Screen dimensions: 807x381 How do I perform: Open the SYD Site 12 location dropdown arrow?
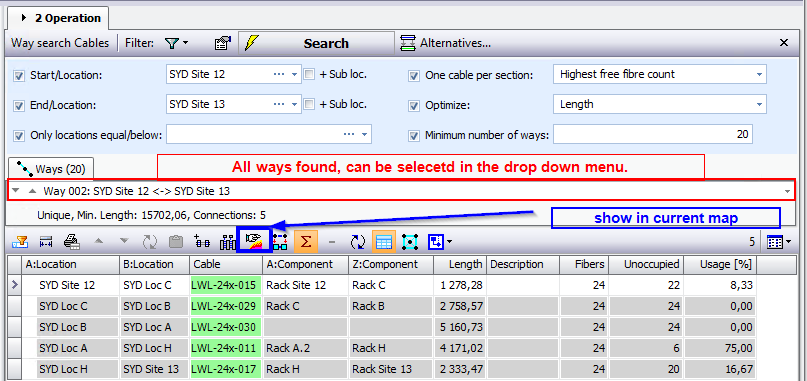click(x=294, y=74)
